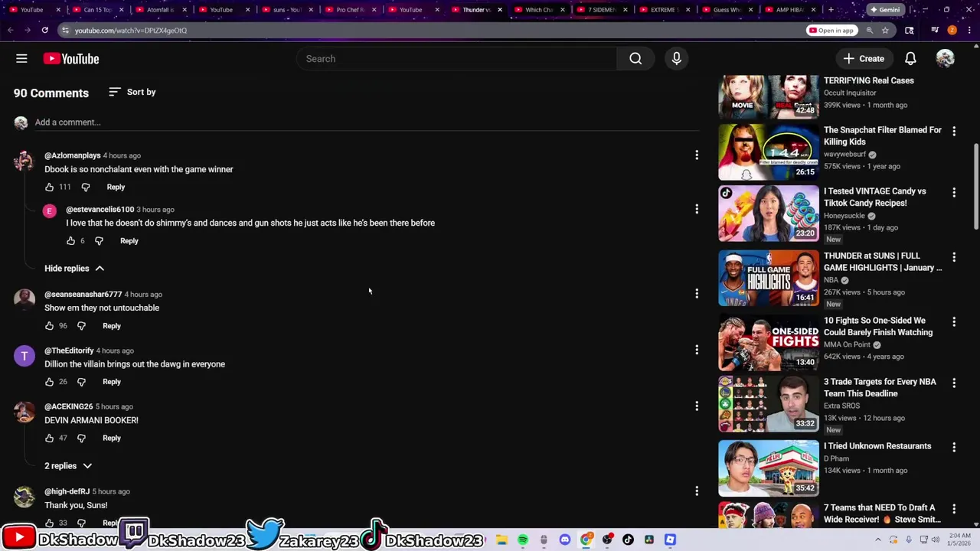The width and height of the screenshot is (980, 551).
Task: Click the Open in app button
Action: (831, 30)
